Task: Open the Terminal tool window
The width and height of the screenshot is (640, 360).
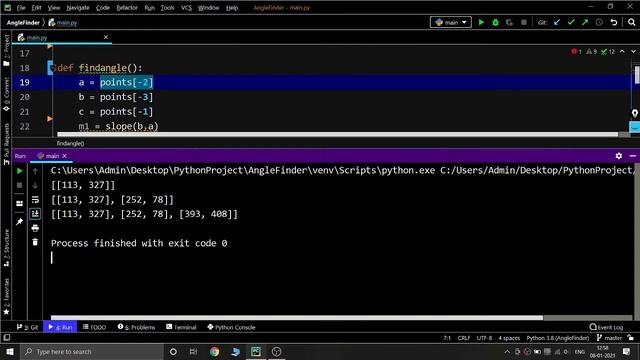Action: tap(181, 327)
